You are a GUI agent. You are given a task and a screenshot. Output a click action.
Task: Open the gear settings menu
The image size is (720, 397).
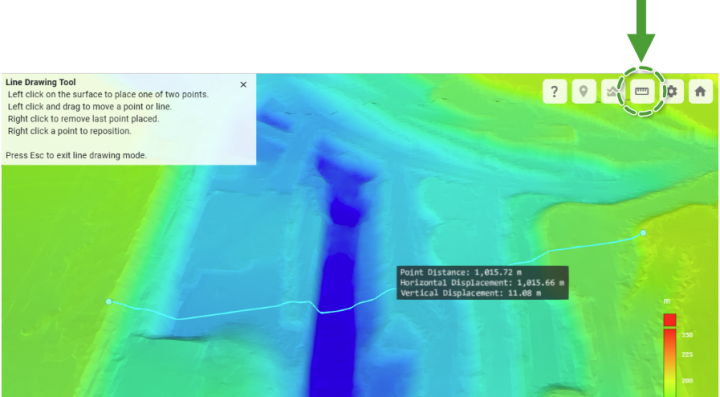coord(671,91)
